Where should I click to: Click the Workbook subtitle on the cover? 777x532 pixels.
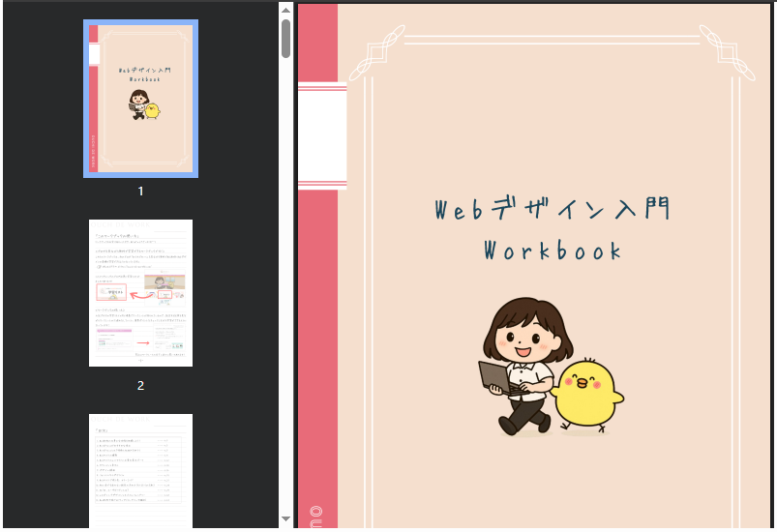(x=553, y=251)
